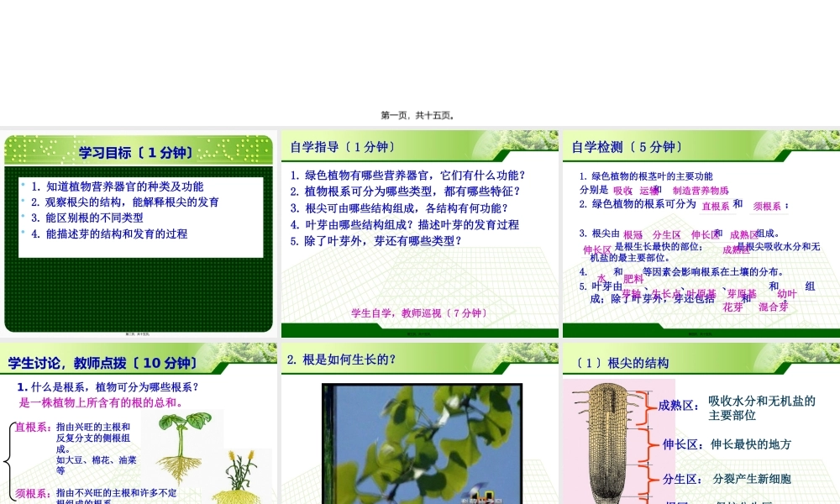
Task: Click the text 如大豆、棉花、油菜等
Action: point(97,465)
